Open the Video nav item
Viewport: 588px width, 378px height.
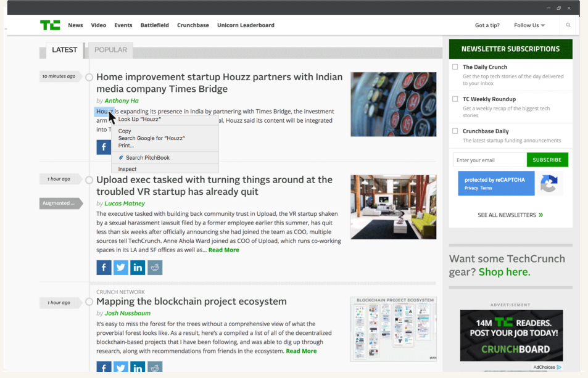pyautogui.click(x=98, y=25)
